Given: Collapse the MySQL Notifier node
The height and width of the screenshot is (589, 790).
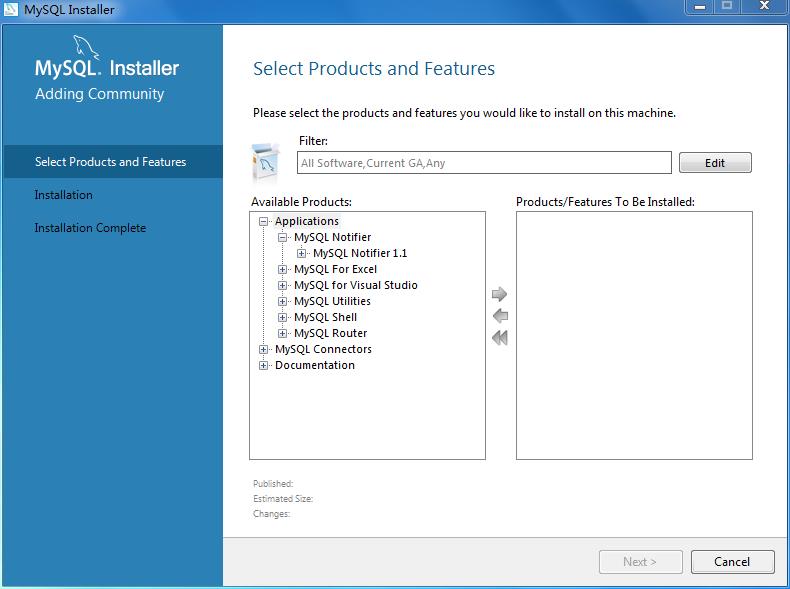Looking at the screenshot, I should coord(282,237).
